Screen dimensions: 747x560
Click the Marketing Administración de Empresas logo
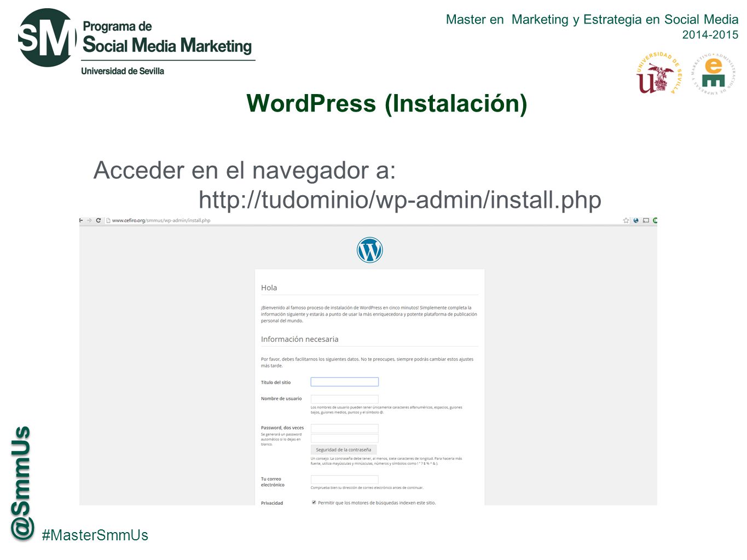click(x=713, y=74)
